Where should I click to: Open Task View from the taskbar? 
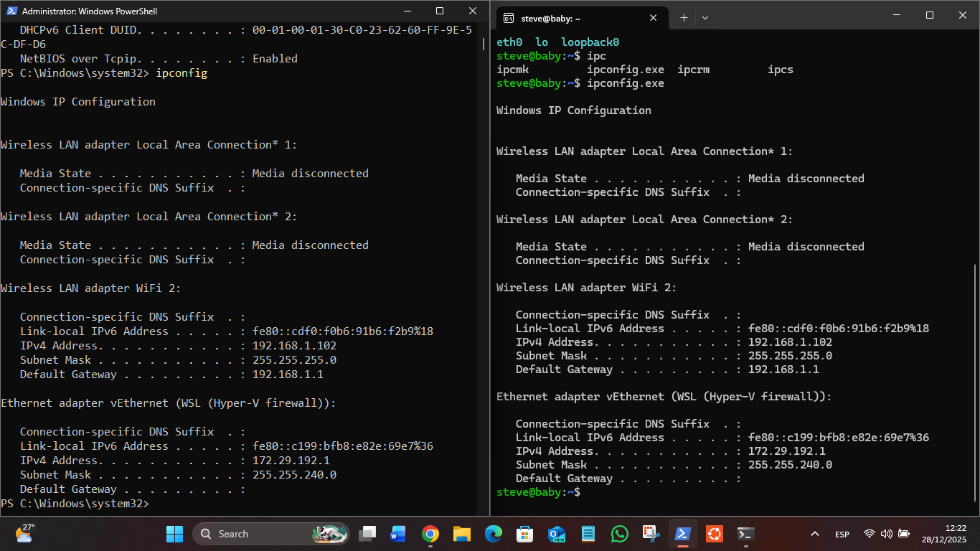click(367, 534)
